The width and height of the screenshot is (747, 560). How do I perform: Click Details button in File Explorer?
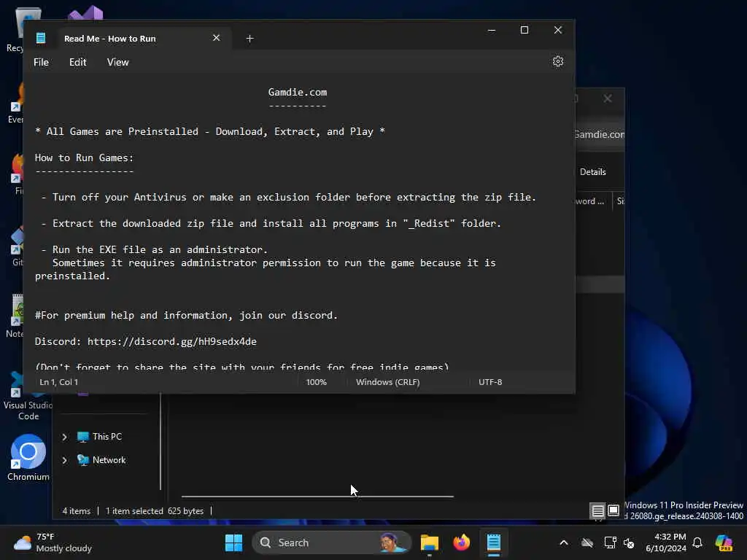(x=592, y=172)
